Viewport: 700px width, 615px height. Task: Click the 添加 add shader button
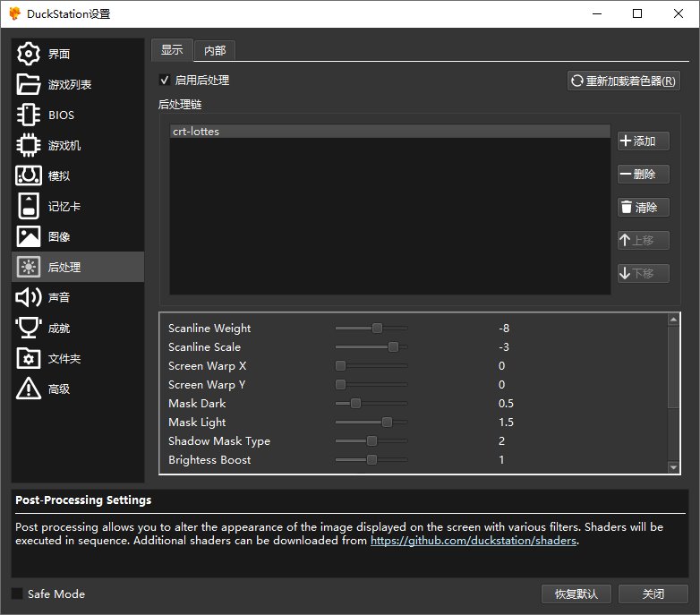(644, 141)
